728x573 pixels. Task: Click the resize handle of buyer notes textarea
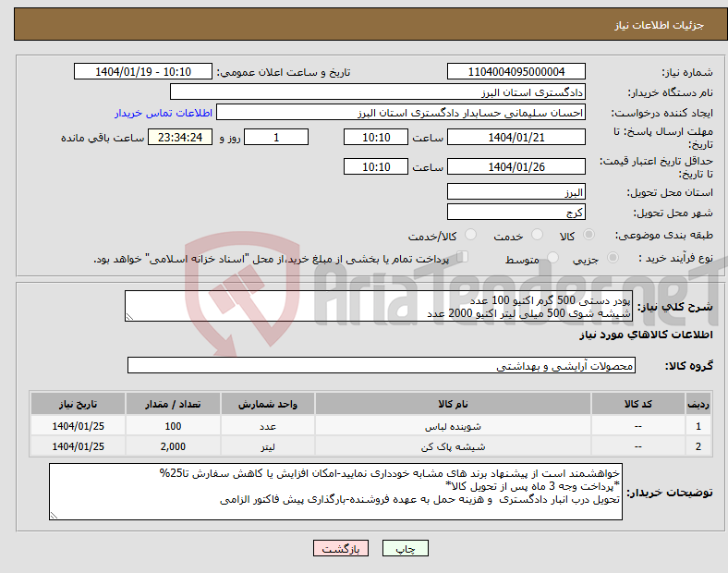coord(54,515)
